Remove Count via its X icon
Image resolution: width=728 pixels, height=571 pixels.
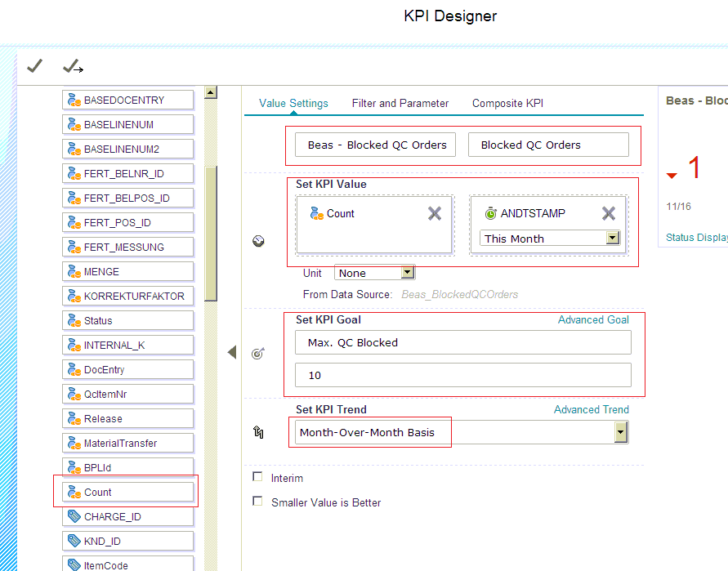click(436, 212)
